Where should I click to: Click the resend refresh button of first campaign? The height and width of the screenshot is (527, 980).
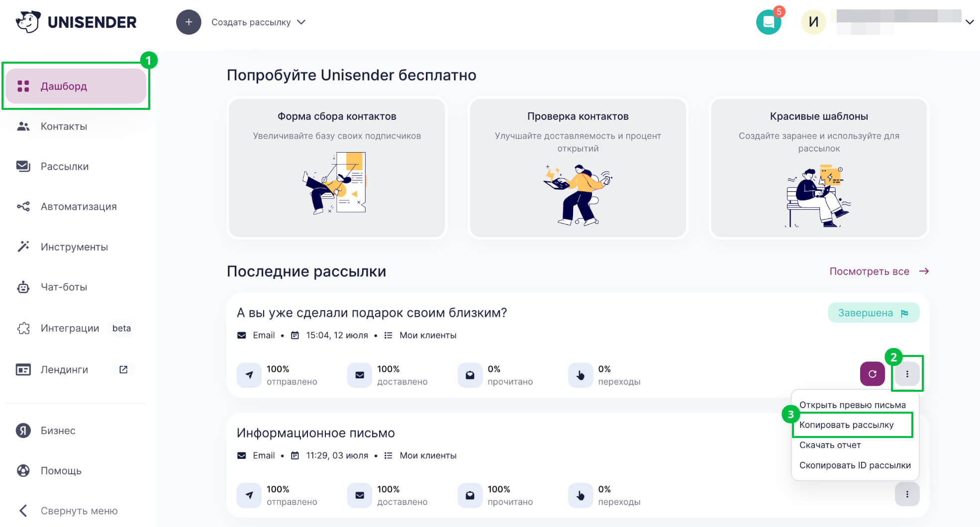872,374
